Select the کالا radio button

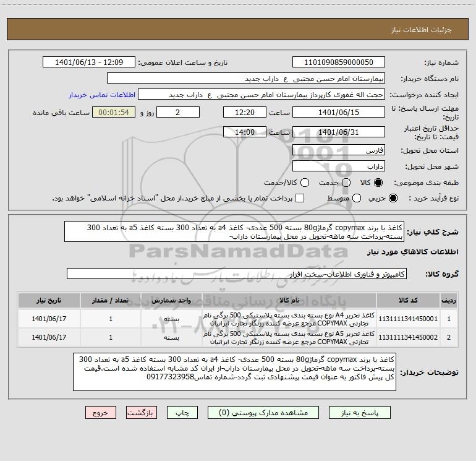point(378,183)
